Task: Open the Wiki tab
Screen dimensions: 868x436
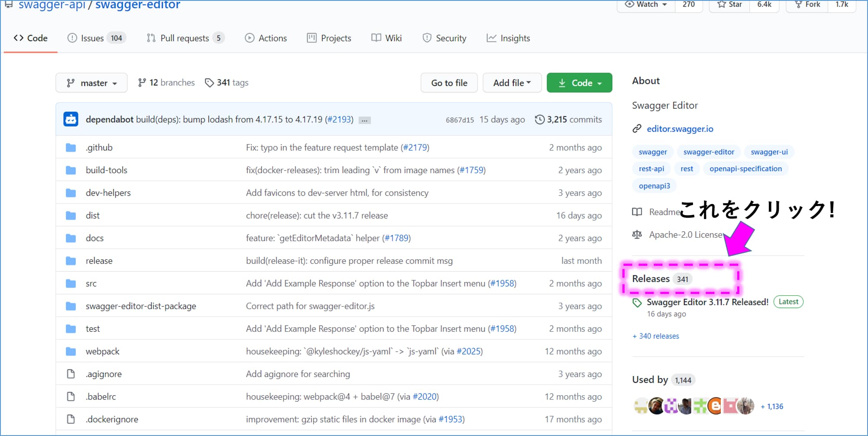Action: [386, 38]
